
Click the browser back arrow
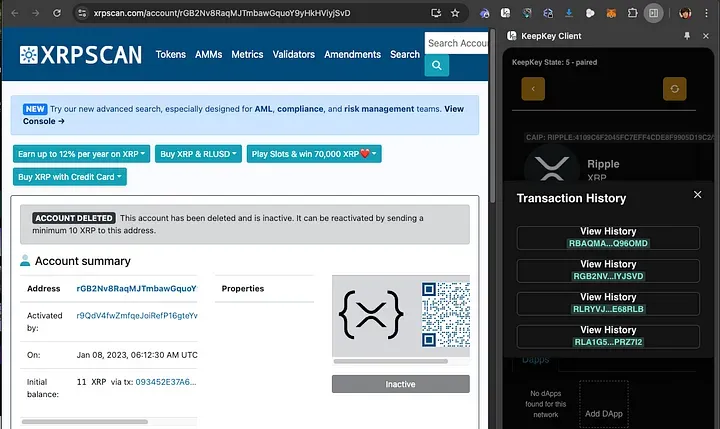(15, 13)
